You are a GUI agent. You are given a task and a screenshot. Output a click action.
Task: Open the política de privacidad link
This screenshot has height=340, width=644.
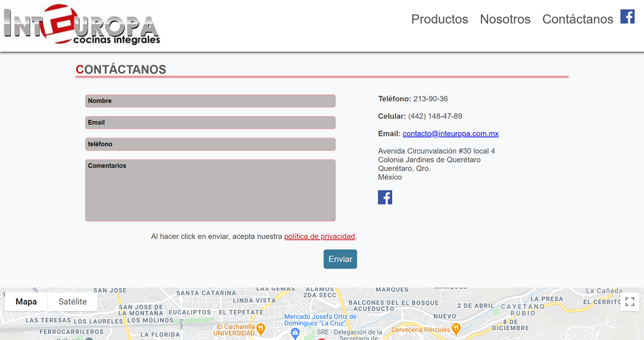(x=319, y=236)
